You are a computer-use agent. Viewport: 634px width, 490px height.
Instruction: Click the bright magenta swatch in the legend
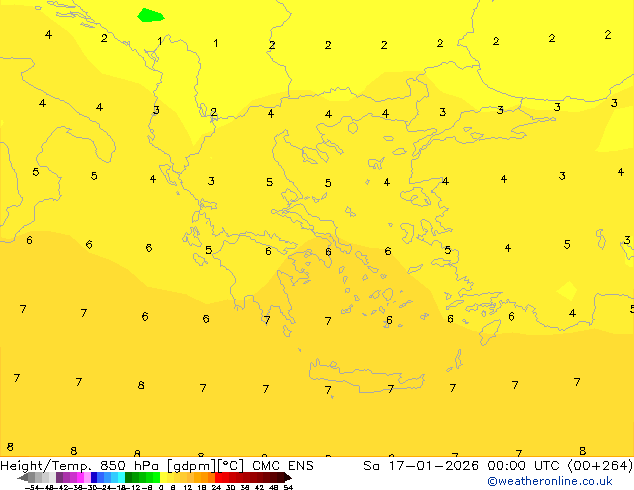[80, 477]
